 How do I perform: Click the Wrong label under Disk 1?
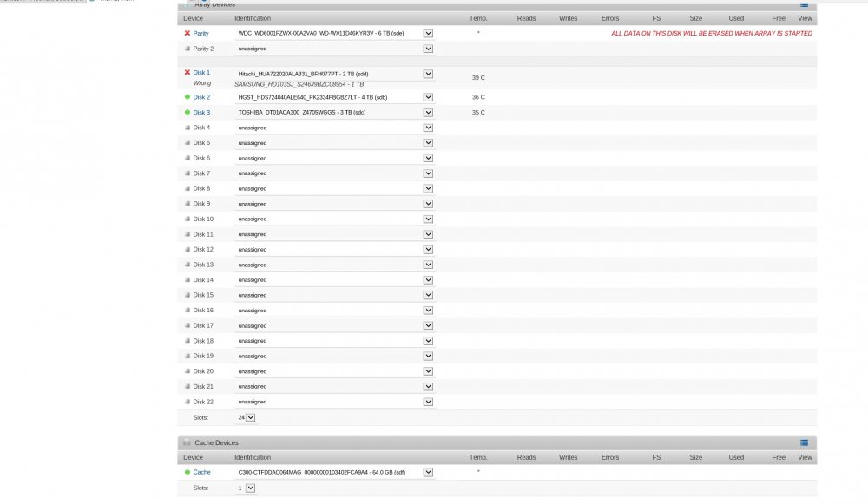pos(202,83)
